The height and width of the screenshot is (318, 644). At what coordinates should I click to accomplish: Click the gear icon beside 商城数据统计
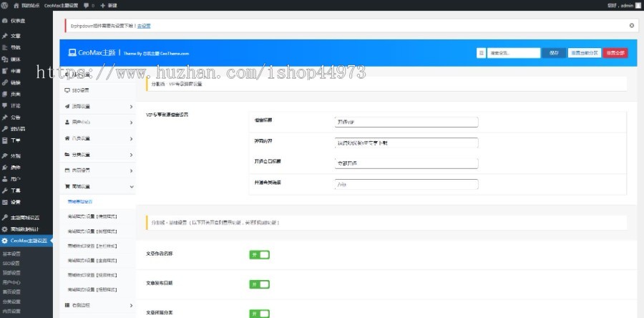[x=4, y=229]
